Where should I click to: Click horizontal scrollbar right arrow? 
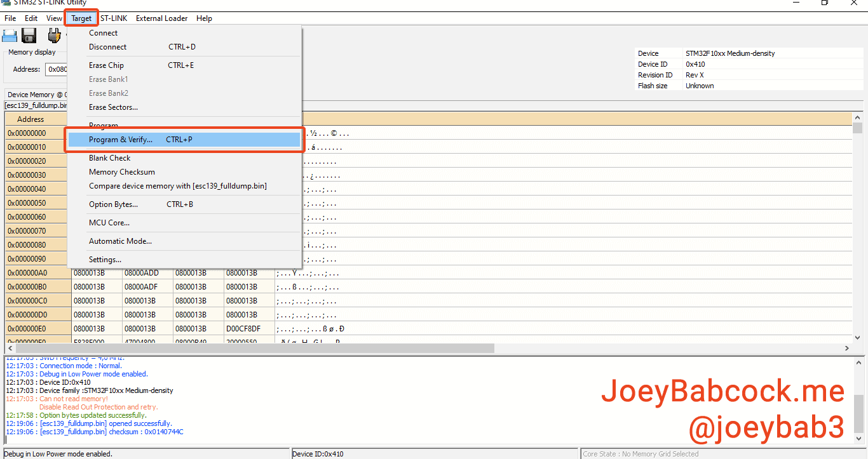[x=846, y=349]
